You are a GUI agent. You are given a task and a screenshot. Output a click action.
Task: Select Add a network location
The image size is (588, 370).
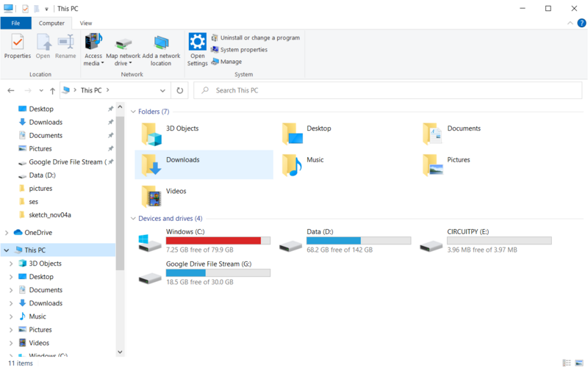tap(161, 51)
